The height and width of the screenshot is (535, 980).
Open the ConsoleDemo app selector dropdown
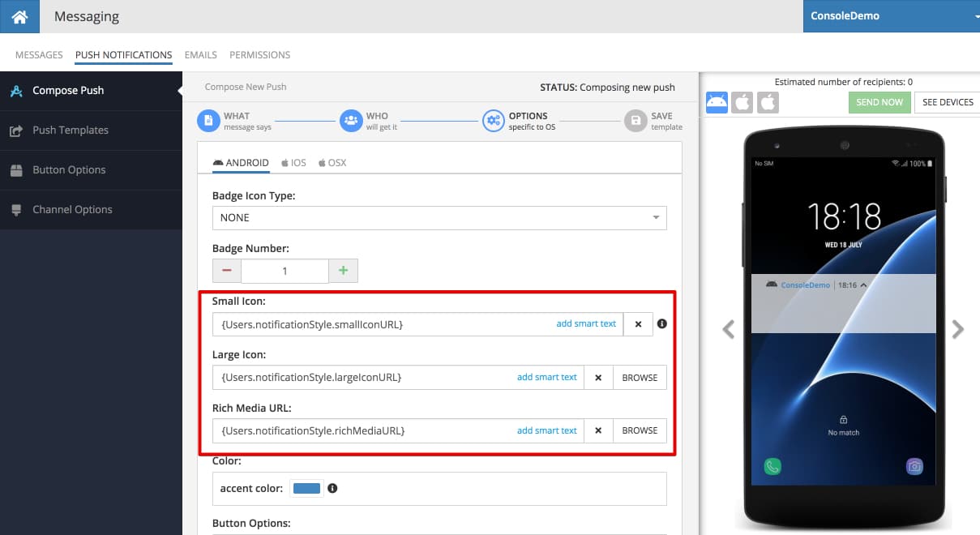pos(892,16)
